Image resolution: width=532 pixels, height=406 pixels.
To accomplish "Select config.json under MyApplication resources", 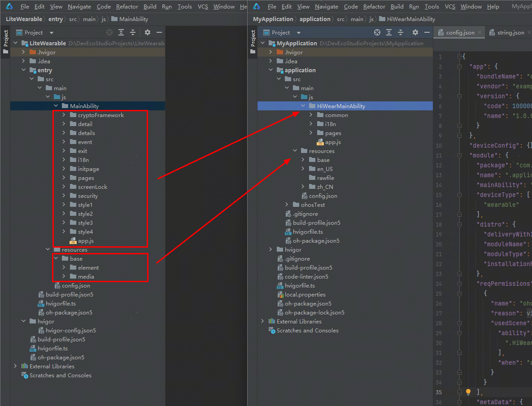I will point(323,196).
